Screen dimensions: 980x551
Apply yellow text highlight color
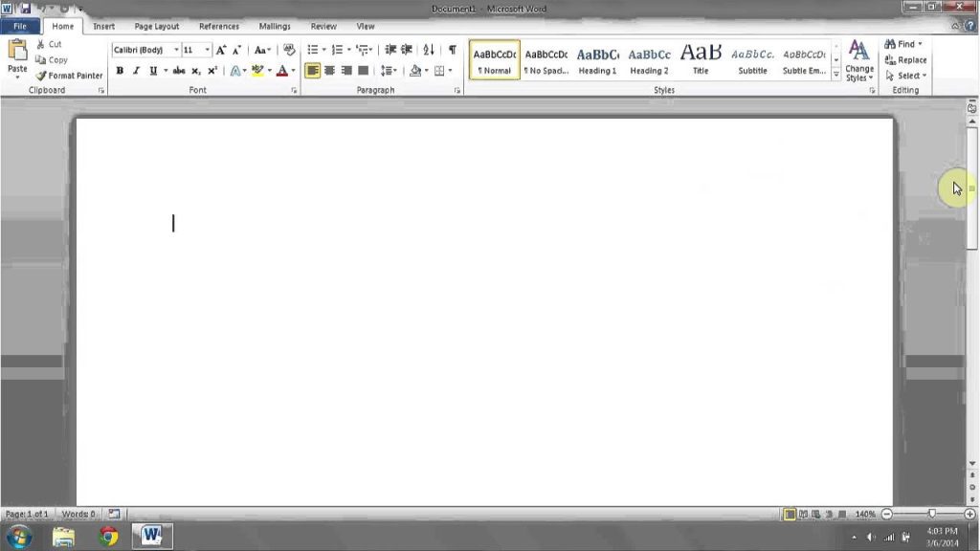pos(258,70)
